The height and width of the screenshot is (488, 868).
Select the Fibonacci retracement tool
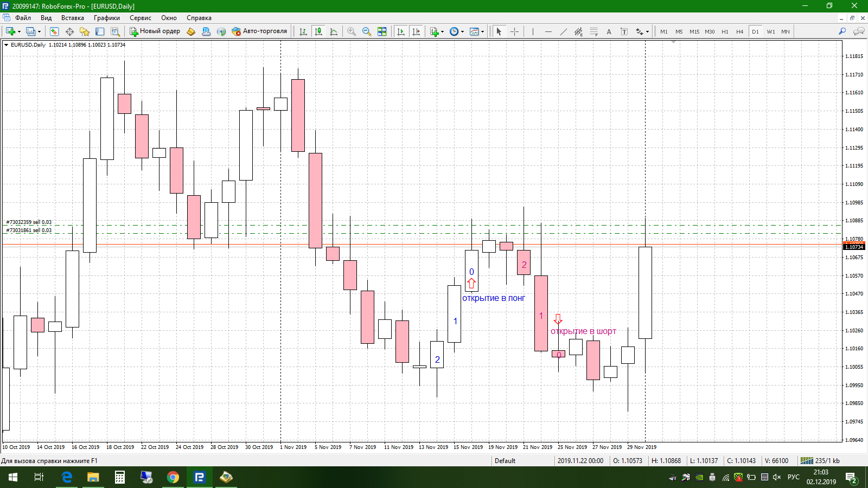[x=594, y=31]
